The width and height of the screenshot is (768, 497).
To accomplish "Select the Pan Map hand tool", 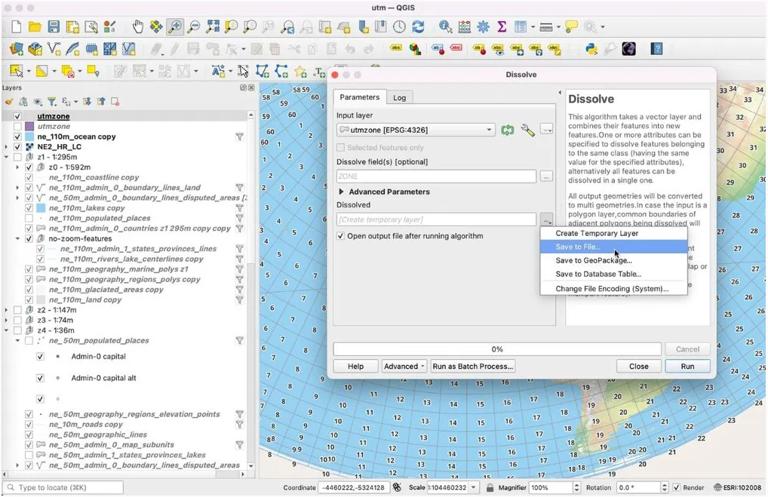I will (x=138, y=26).
